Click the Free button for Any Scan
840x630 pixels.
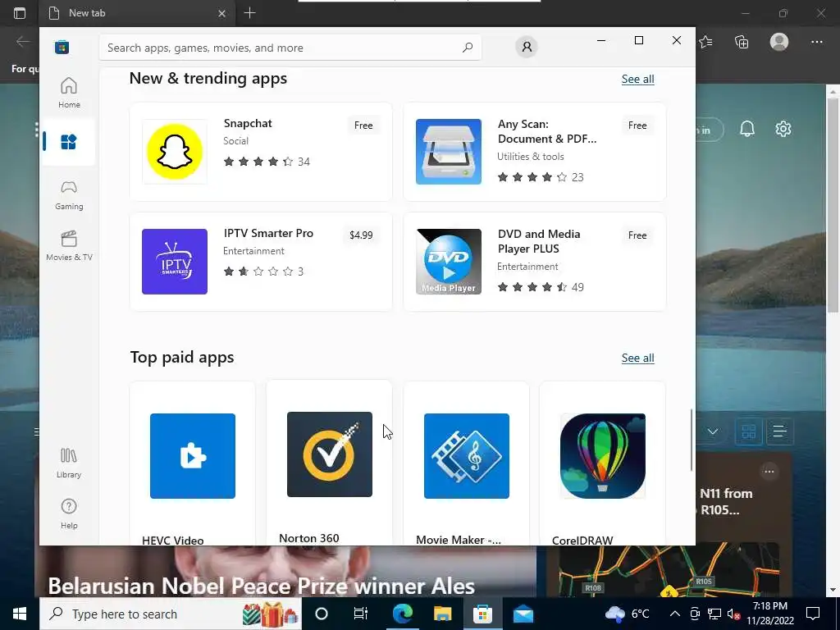(x=637, y=126)
